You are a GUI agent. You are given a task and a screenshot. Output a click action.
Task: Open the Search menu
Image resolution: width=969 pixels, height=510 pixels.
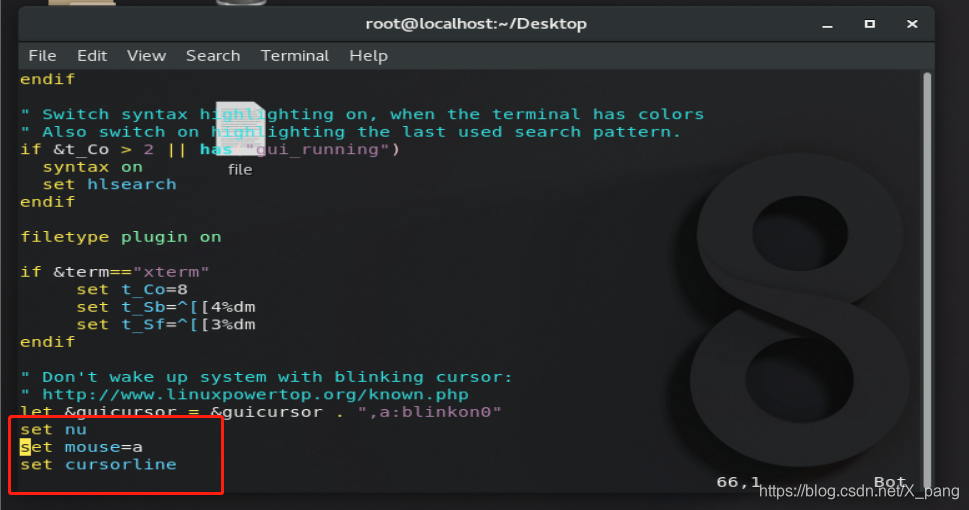coord(213,56)
